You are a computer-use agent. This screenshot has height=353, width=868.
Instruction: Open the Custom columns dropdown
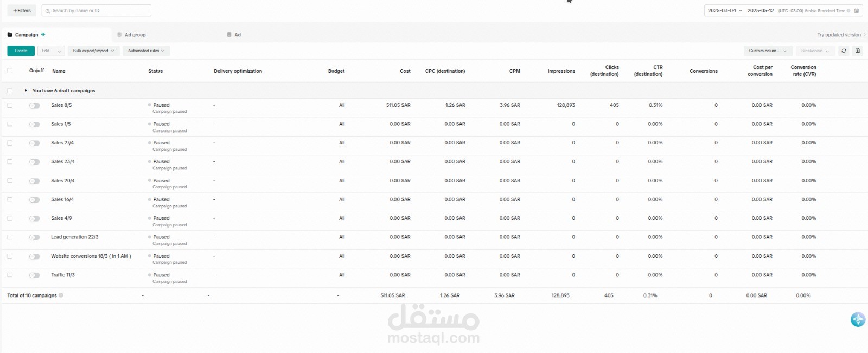[x=768, y=51]
